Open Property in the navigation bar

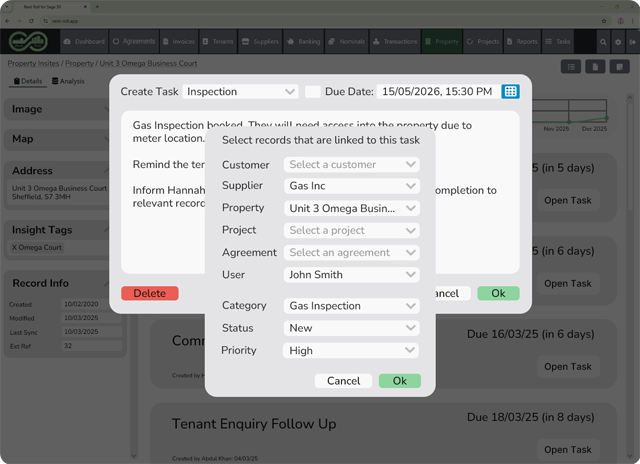click(x=442, y=42)
